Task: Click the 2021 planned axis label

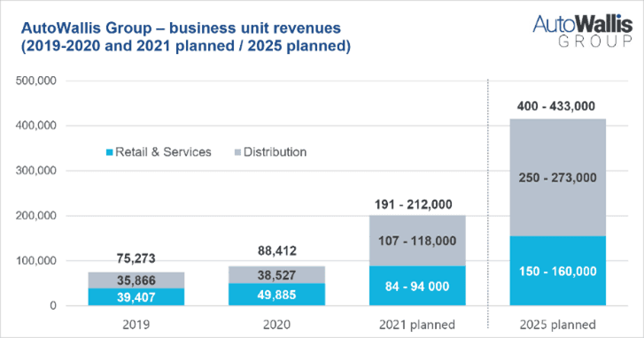Action: (417, 325)
